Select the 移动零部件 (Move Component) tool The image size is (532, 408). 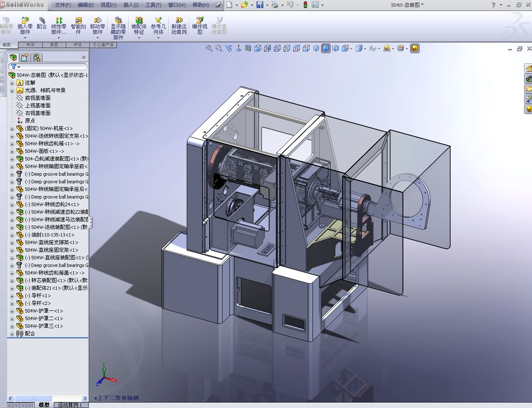pos(97,26)
